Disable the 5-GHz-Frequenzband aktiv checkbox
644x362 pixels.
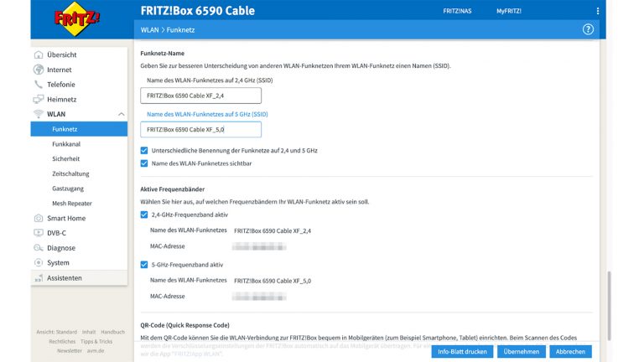click(144, 265)
